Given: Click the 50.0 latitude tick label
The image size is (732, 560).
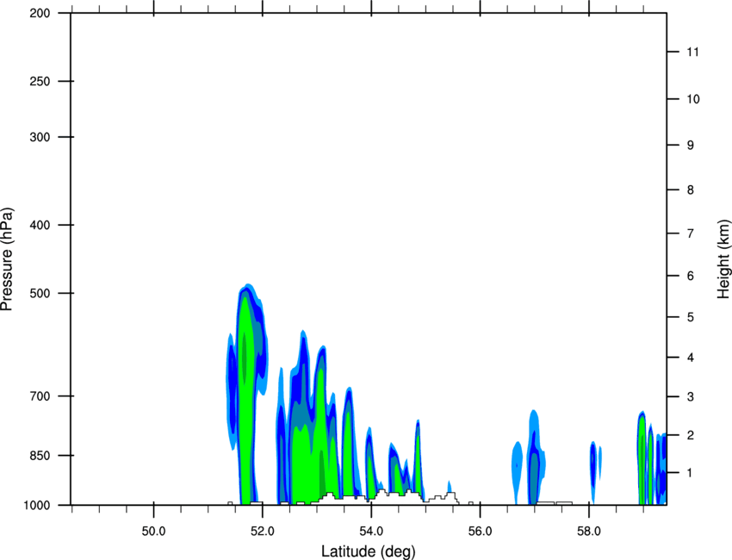Looking at the screenshot, I should (x=153, y=532).
